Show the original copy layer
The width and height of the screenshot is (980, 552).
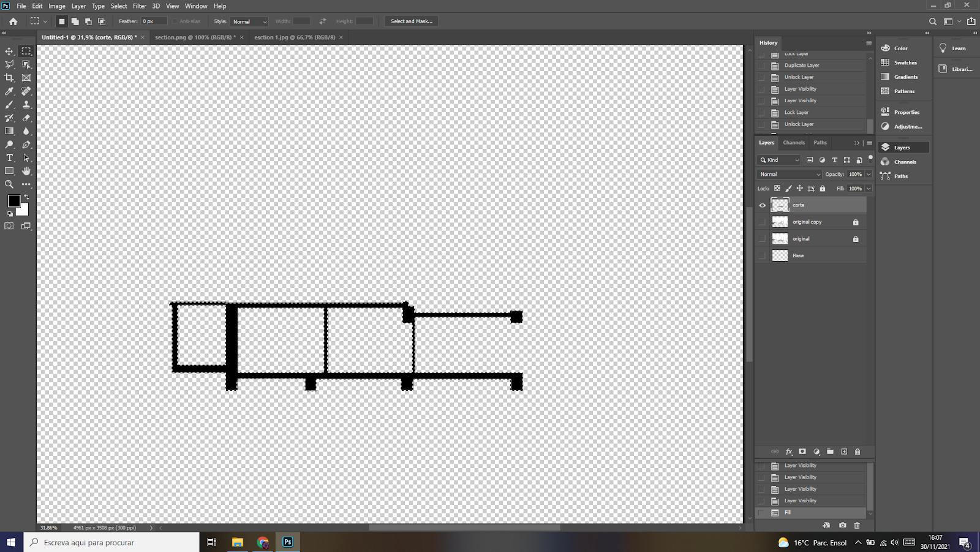click(763, 222)
